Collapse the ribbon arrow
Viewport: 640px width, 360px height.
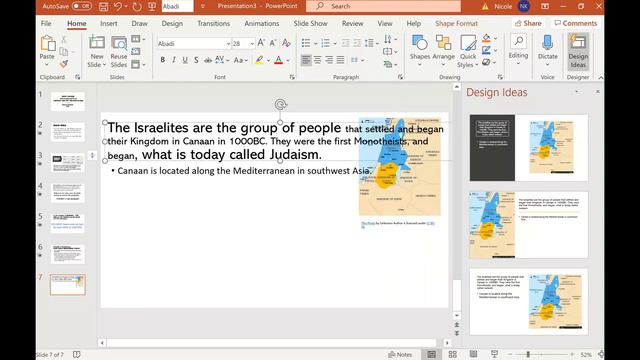pyautogui.click(x=601, y=77)
